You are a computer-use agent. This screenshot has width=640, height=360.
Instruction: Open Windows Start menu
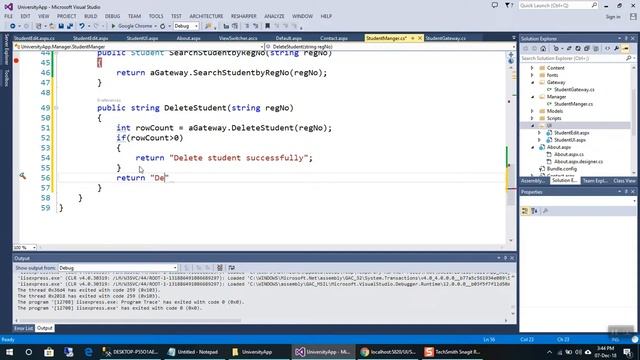pyautogui.click(x=9, y=352)
